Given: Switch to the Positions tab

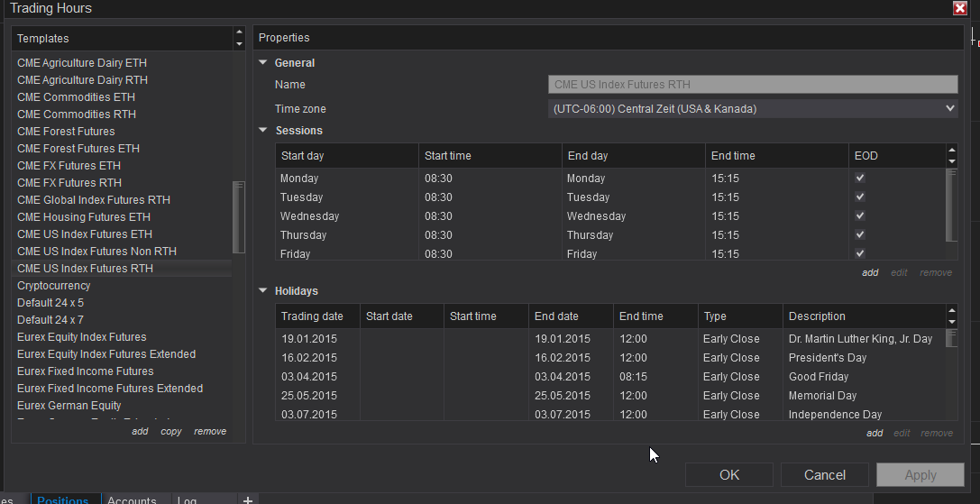Looking at the screenshot, I should click(63, 500).
